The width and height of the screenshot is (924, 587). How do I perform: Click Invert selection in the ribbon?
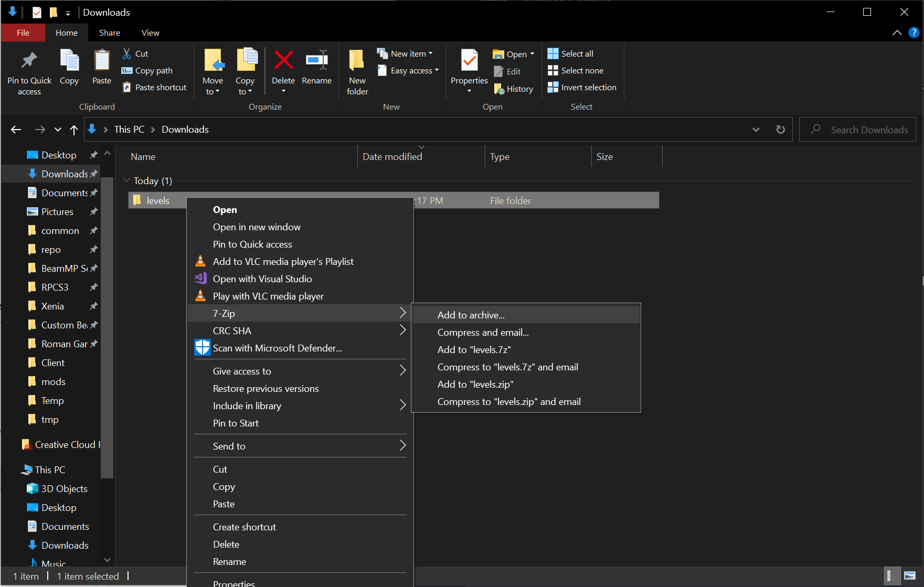[582, 87]
